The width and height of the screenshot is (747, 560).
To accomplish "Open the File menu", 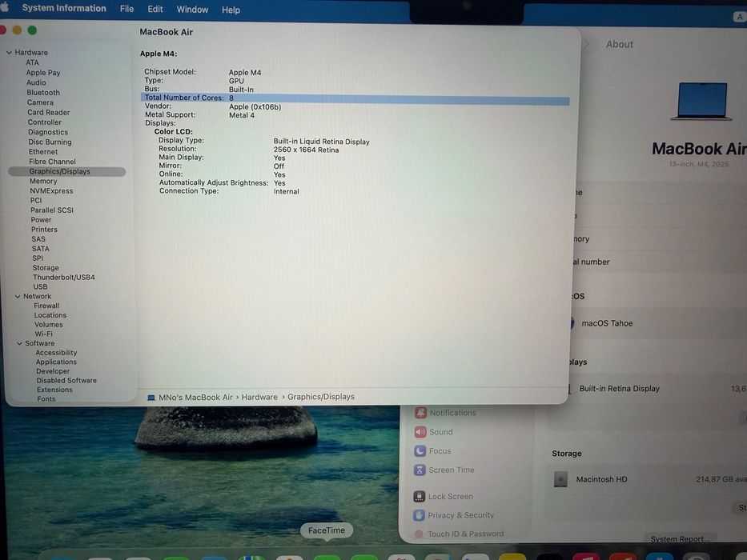I will pos(127,9).
